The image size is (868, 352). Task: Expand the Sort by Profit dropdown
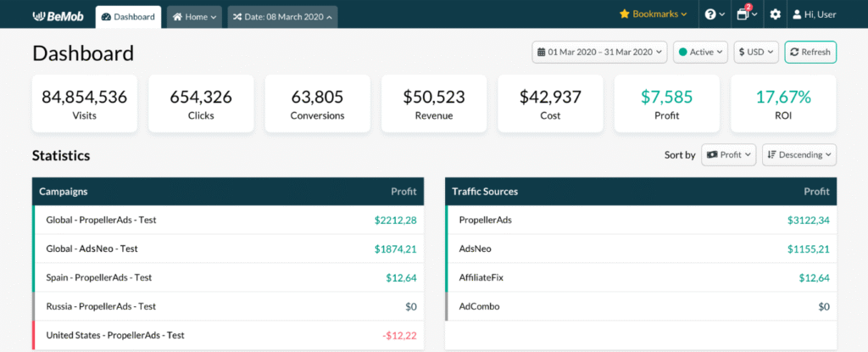point(728,155)
